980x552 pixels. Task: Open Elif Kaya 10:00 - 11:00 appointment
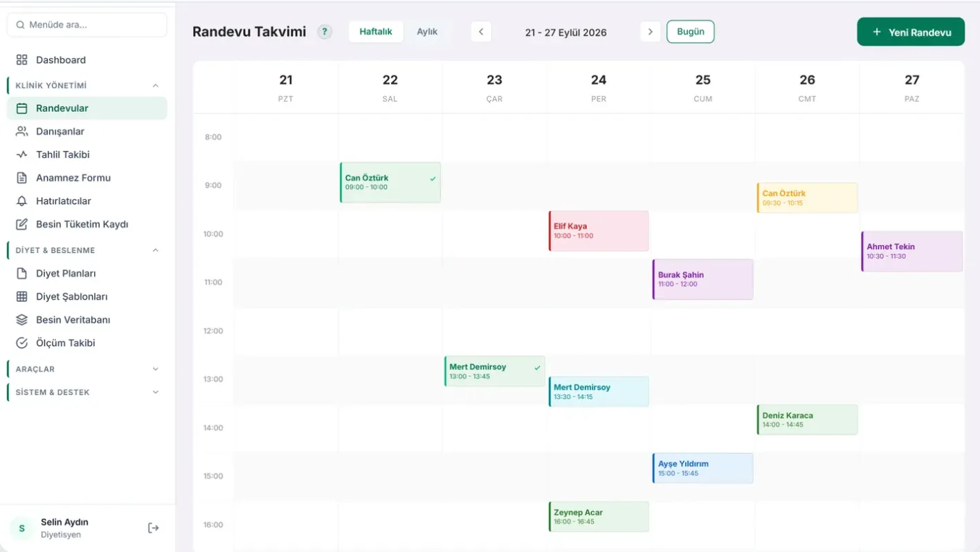pyautogui.click(x=599, y=231)
